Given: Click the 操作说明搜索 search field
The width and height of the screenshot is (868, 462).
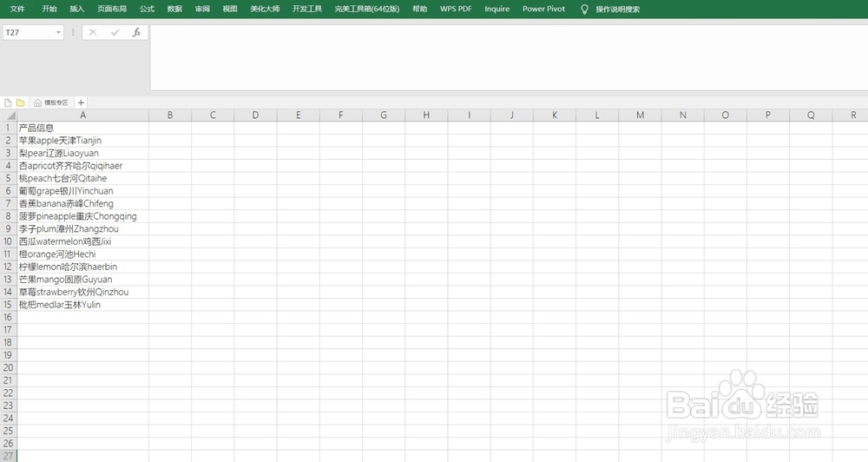Looking at the screenshot, I should [618, 9].
